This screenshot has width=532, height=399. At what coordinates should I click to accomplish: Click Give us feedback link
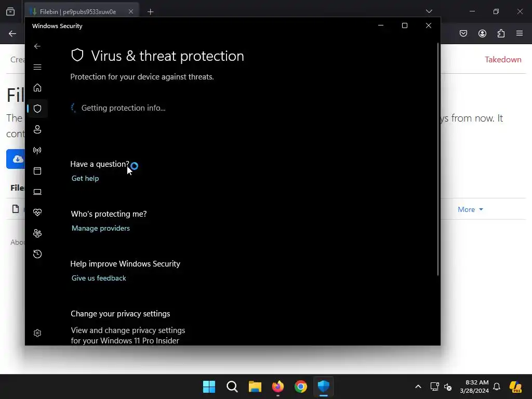click(x=99, y=278)
